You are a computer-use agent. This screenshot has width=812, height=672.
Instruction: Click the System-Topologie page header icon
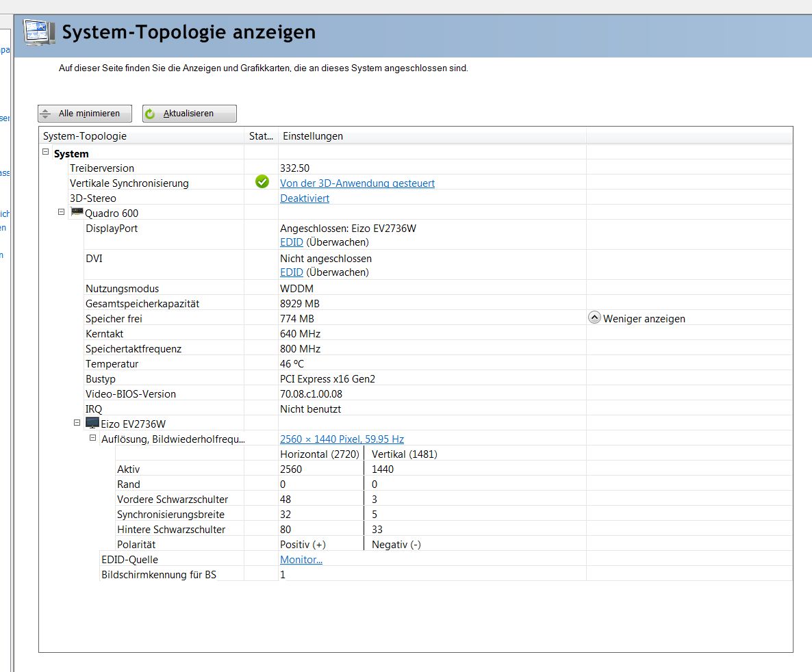pyautogui.click(x=40, y=33)
